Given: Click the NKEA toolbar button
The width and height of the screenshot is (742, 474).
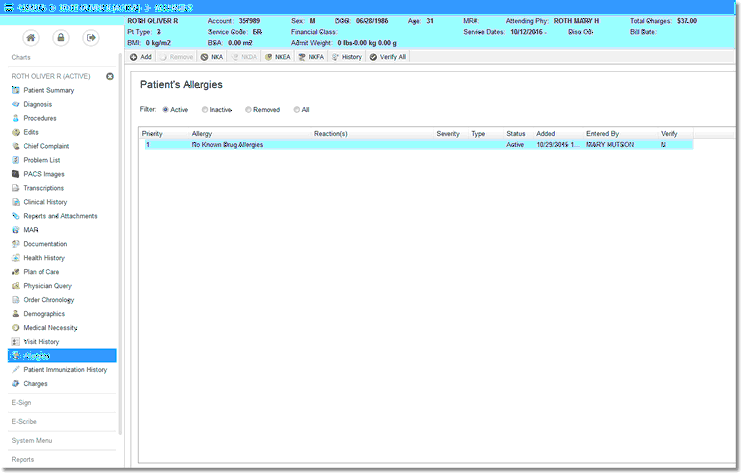Looking at the screenshot, I should coord(278,57).
